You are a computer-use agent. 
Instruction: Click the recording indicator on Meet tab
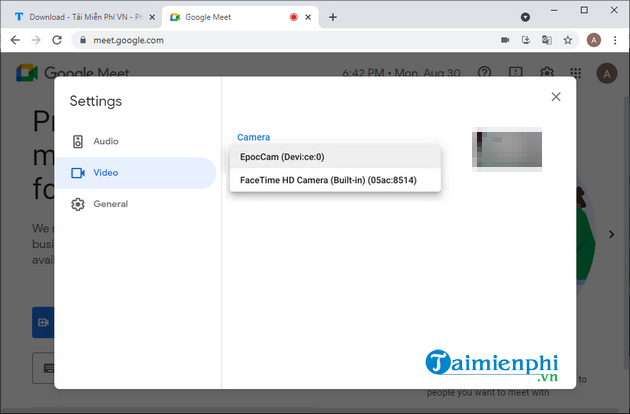coord(294,17)
